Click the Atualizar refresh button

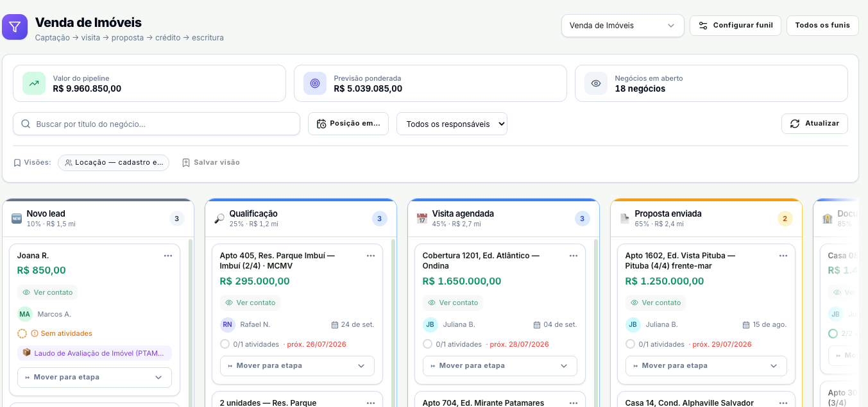click(x=815, y=124)
